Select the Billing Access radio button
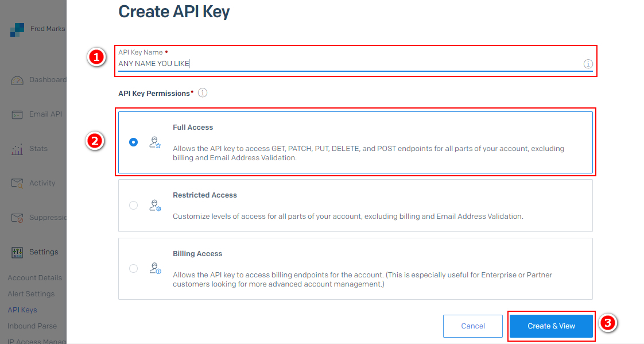This screenshot has height=344, width=644. [134, 268]
